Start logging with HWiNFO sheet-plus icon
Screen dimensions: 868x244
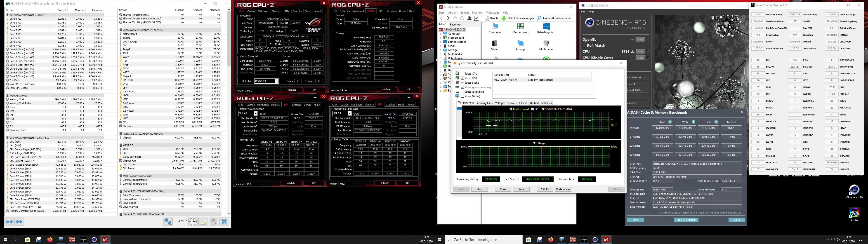pos(203,221)
